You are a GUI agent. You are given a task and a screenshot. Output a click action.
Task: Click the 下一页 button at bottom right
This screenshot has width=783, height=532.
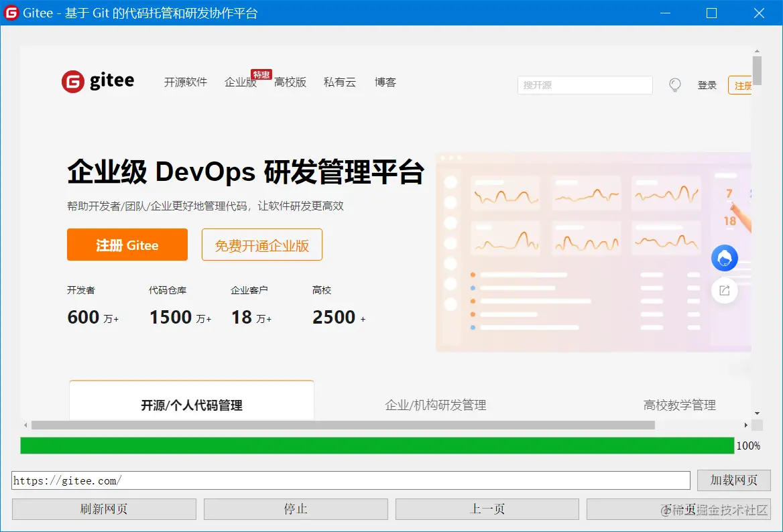[678, 509]
